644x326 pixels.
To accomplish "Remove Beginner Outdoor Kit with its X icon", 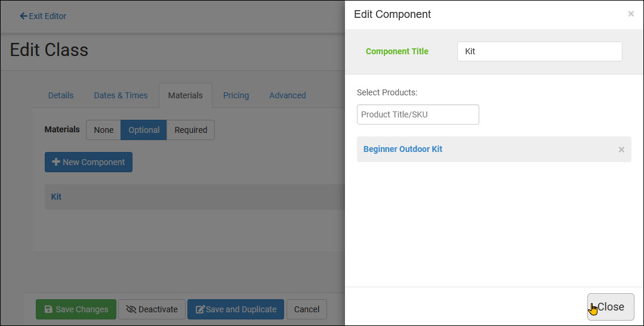I will (x=621, y=150).
